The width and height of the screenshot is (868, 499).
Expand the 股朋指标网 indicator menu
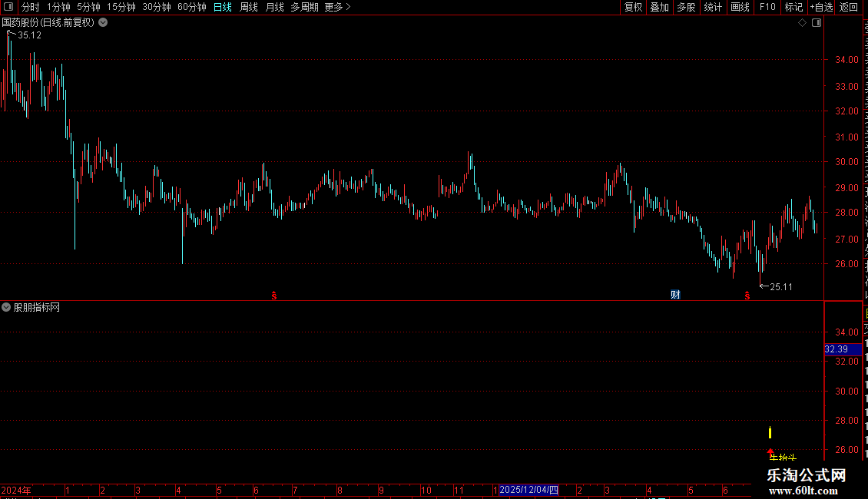tap(6, 307)
